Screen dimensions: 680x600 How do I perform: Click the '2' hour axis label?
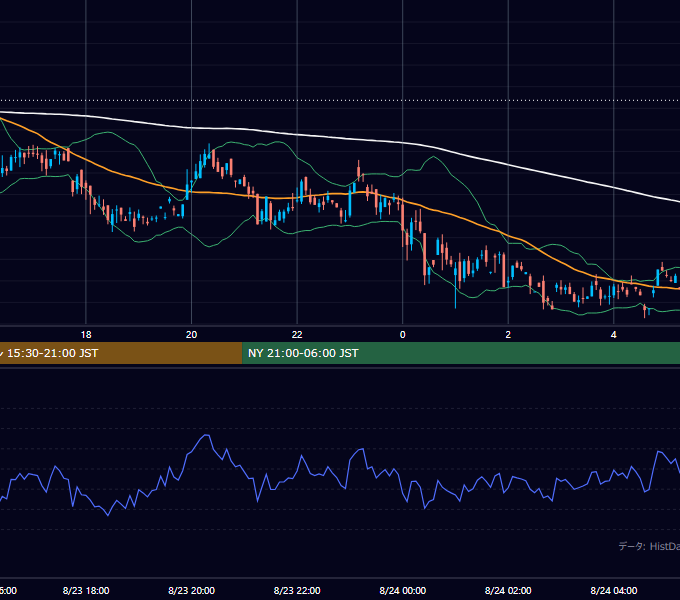508,335
